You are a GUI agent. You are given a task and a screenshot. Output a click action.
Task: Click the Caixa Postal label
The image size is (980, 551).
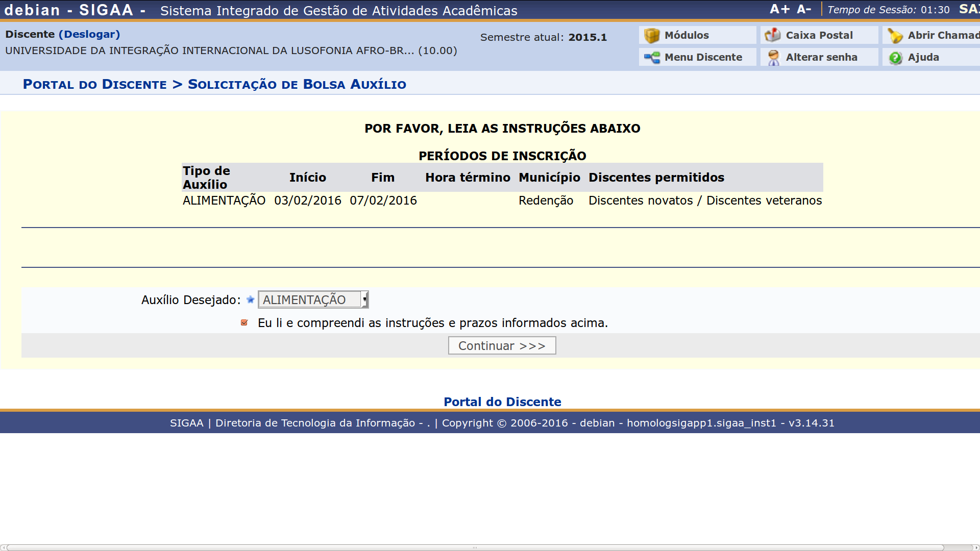(x=819, y=35)
